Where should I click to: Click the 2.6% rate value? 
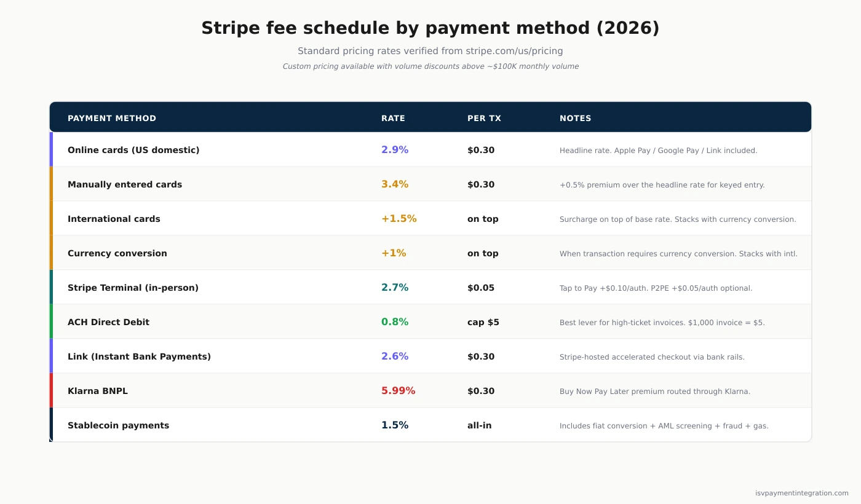395,356
